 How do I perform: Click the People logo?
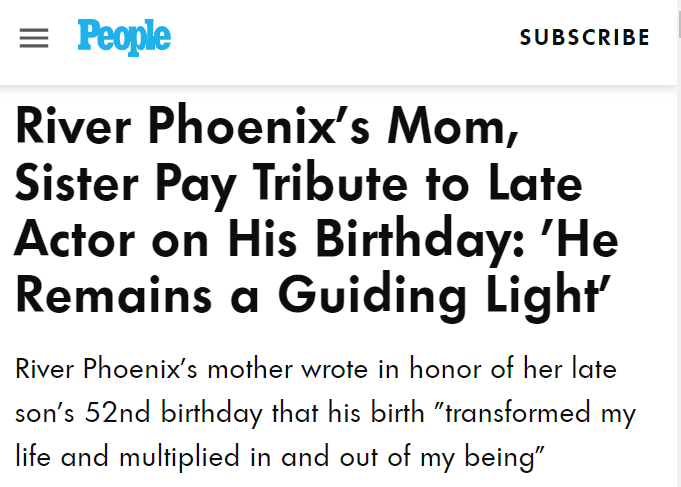(124, 38)
